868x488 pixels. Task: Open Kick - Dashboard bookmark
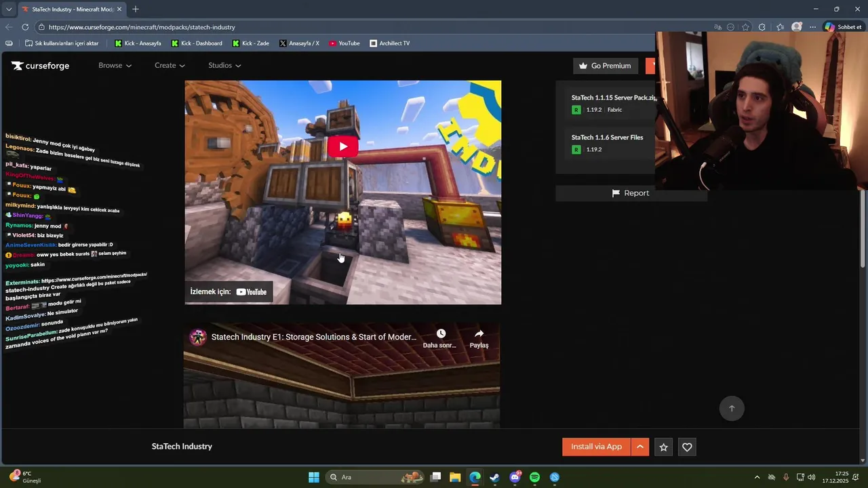(197, 43)
